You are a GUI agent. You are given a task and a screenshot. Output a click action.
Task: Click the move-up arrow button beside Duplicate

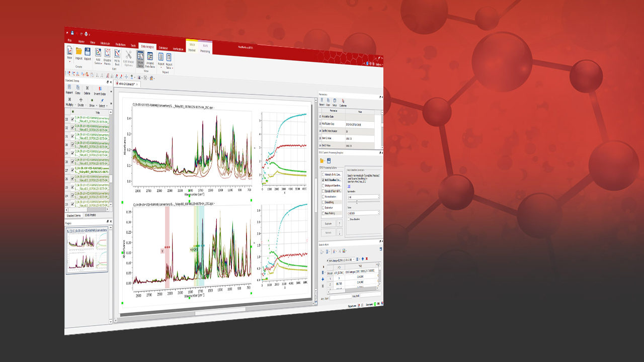(x=340, y=222)
